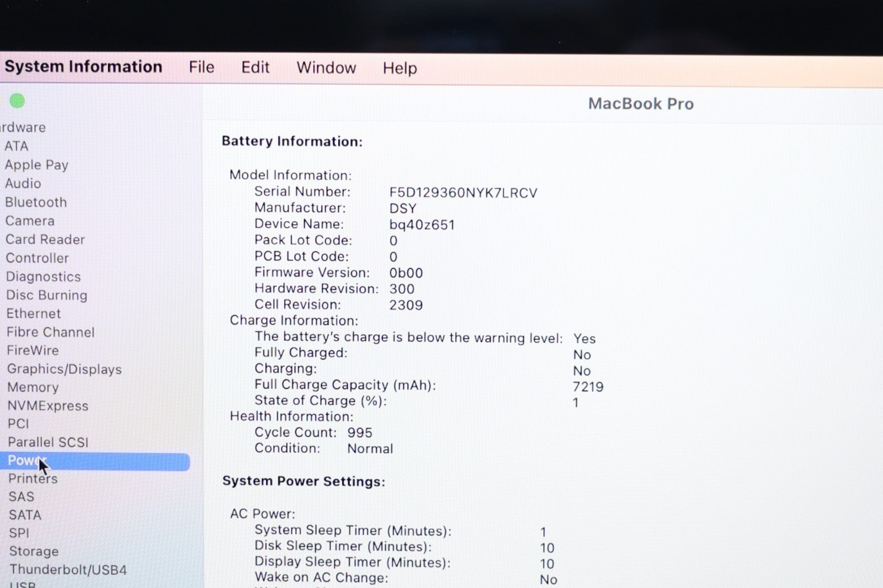Click the Model Information label
The height and width of the screenshot is (588, 883).
pos(290,175)
